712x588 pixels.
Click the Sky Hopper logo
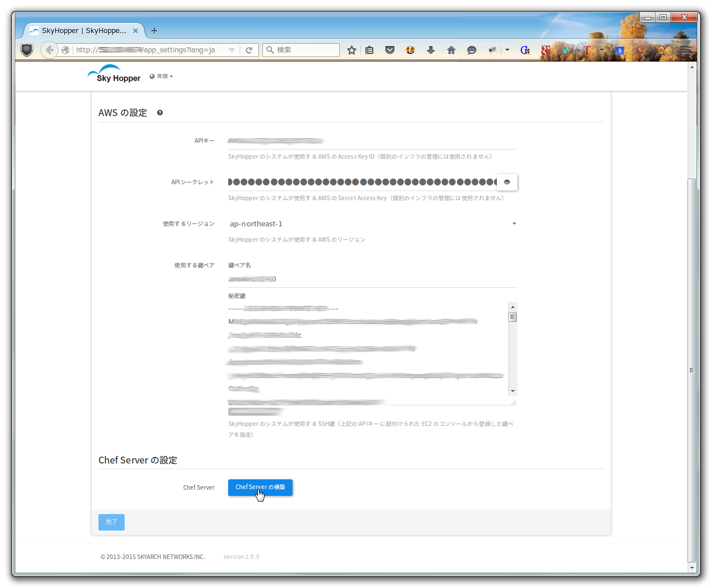pyautogui.click(x=114, y=74)
